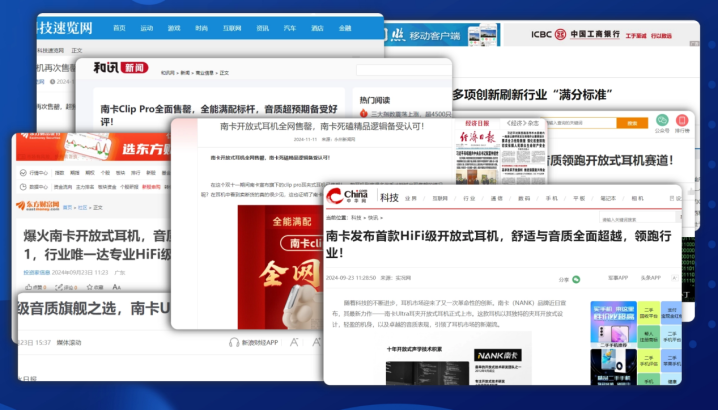718x410 pixels.
Task: Click the ICBC 中国工商银行 banner logo
Action: pos(576,34)
